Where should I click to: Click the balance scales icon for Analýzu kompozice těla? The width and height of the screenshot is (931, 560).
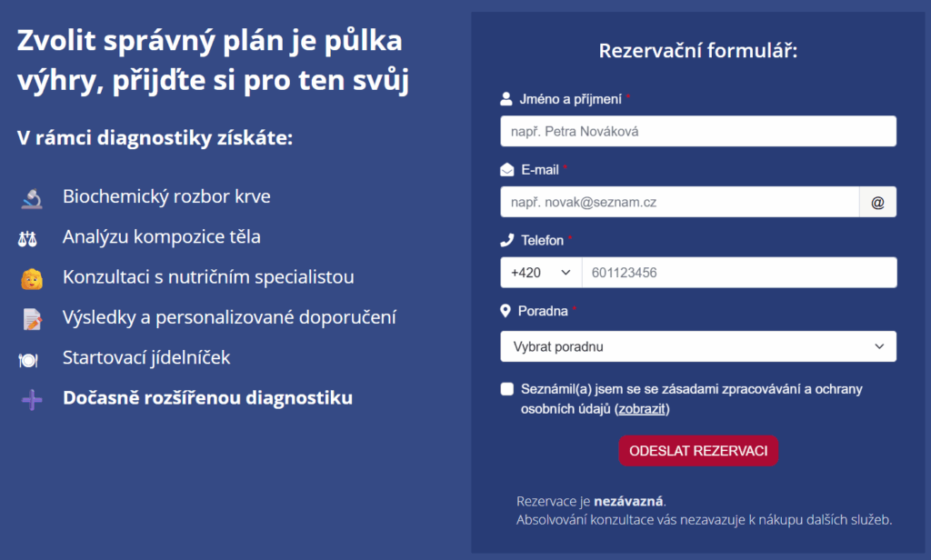pos(27,239)
